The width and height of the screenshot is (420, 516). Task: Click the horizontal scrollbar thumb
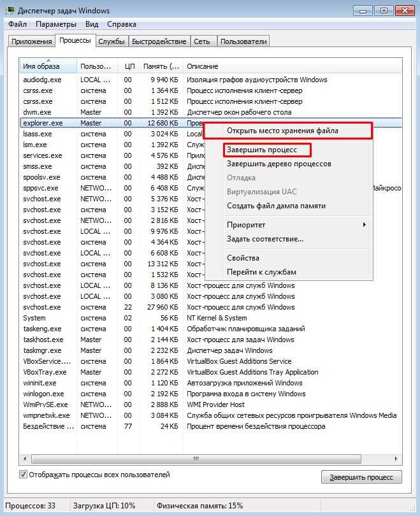coord(196,459)
